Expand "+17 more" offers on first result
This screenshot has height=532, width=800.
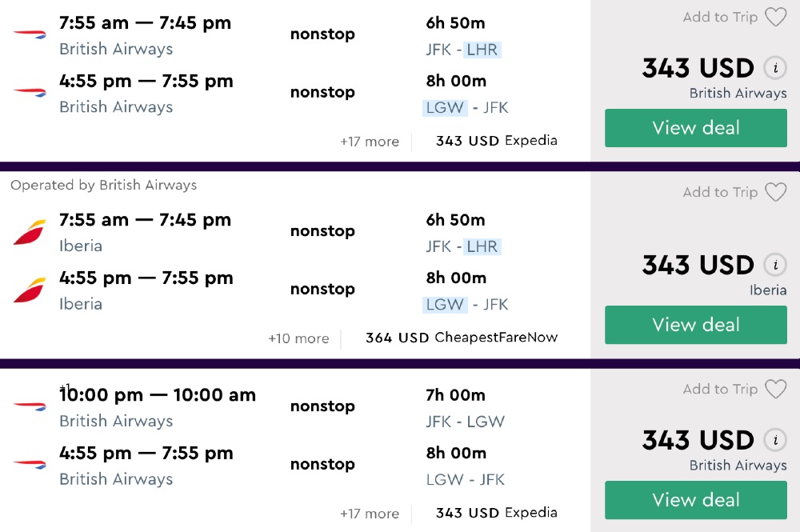pos(369,142)
